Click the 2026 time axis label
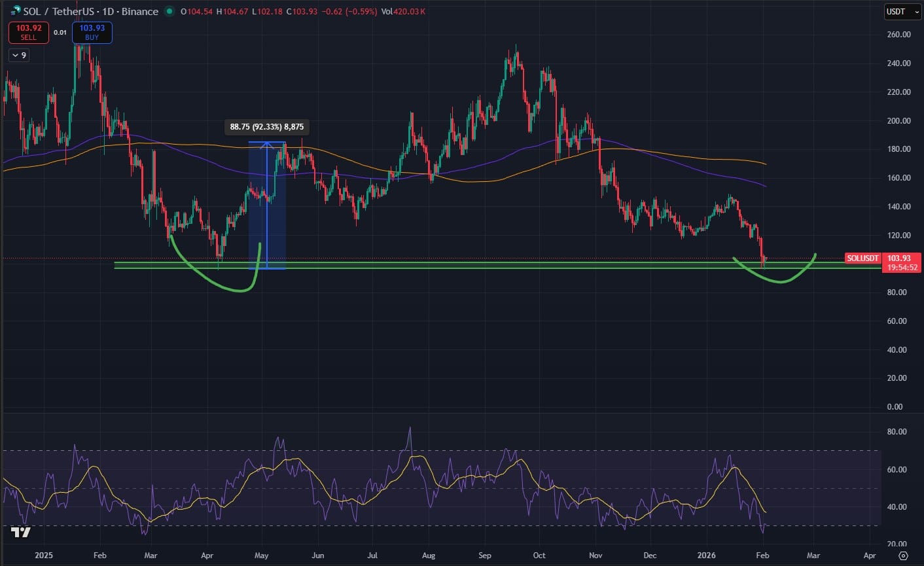The width and height of the screenshot is (924, 566). (706, 556)
